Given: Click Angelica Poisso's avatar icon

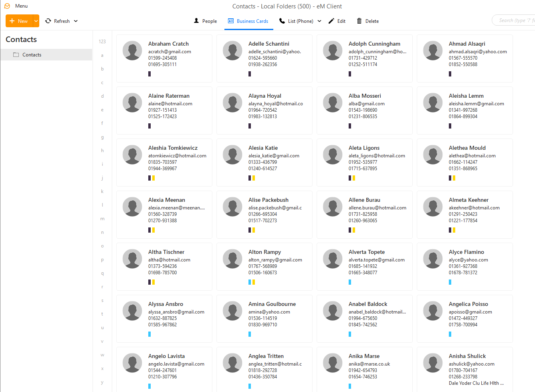Looking at the screenshot, I should click(x=433, y=312).
